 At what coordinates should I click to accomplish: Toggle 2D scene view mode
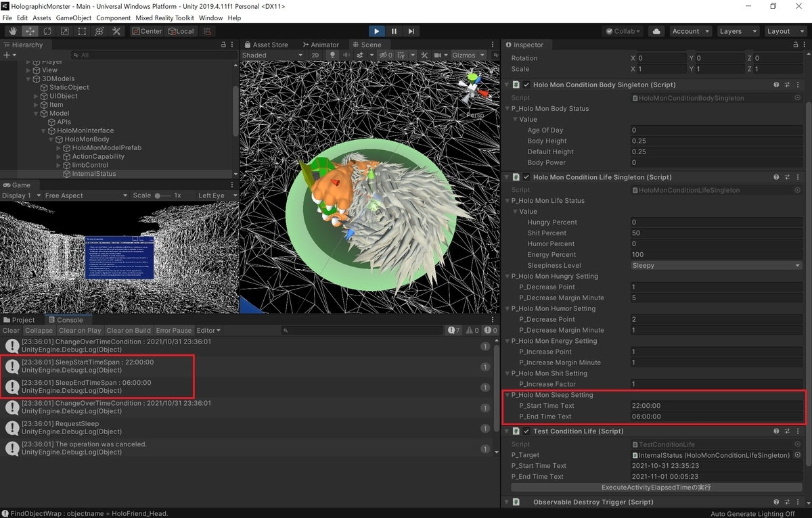pyautogui.click(x=315, y=55)
